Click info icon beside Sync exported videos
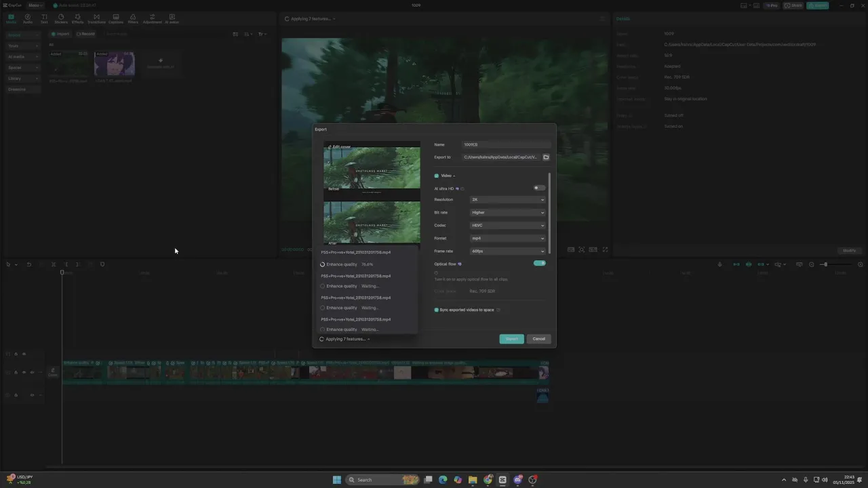 coord(498,310)
